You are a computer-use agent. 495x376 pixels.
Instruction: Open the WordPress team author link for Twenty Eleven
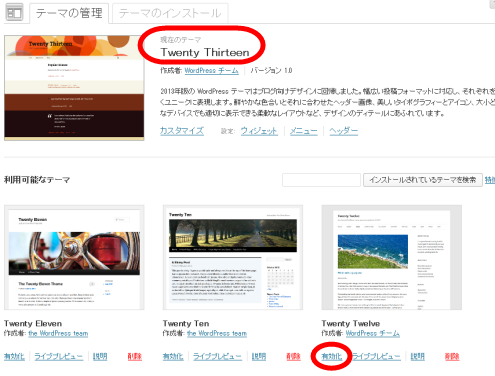(x=58, y=333)
